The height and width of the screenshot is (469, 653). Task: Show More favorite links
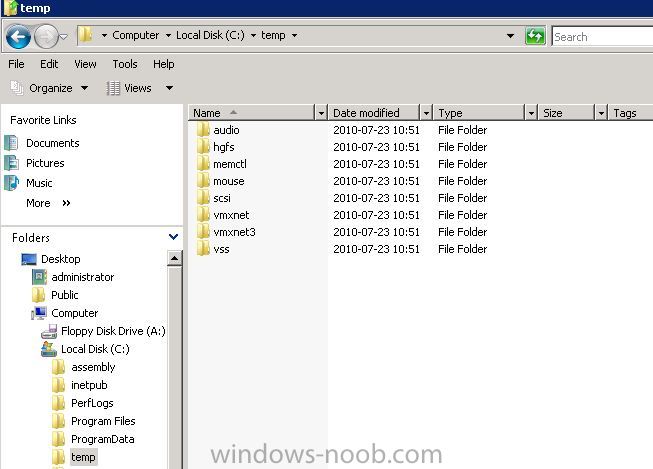point(48,203)
